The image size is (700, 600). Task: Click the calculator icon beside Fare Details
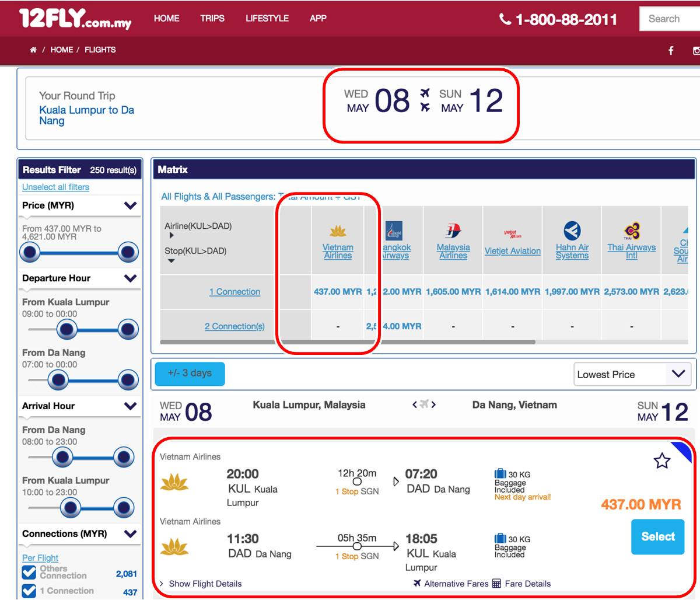pyautogui.click(x=496, y=583)
